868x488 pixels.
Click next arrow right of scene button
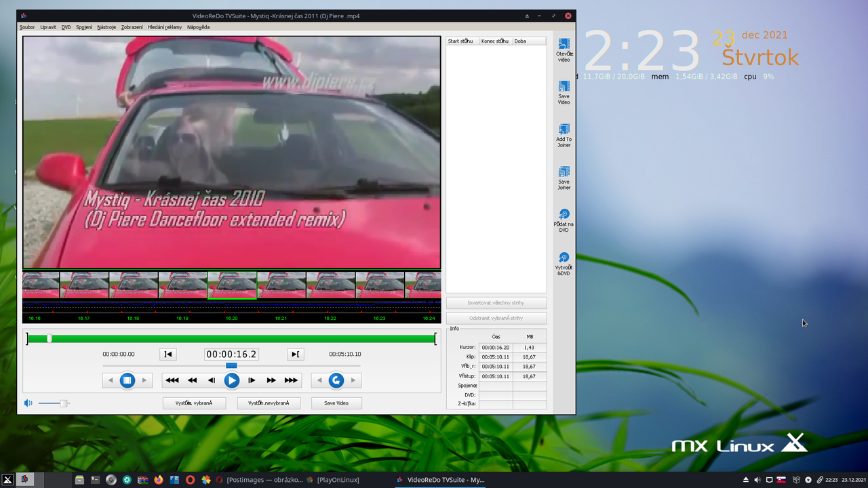coord(144,380)
